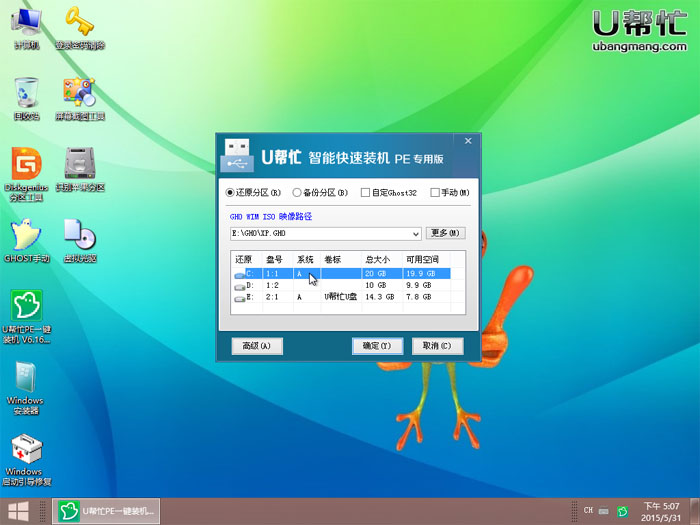Select the 还原分区(R) radio button
This screenshot has height=525, width=700.
point(232,193)
